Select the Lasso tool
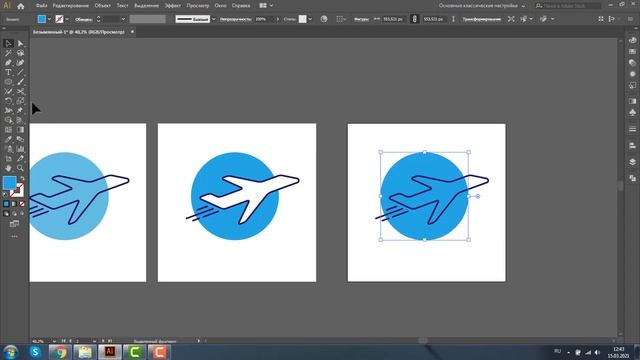The image size is (640, 360). [20, 53]
